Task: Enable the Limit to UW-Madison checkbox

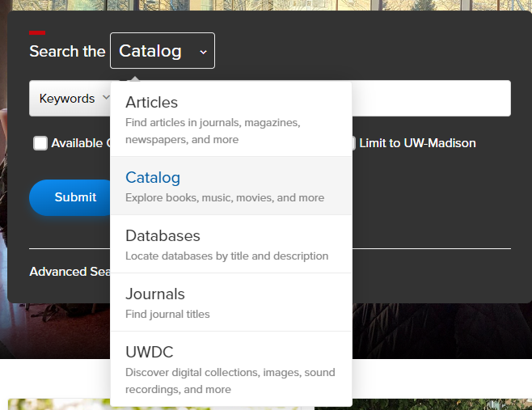Action: tap(353, 143)
